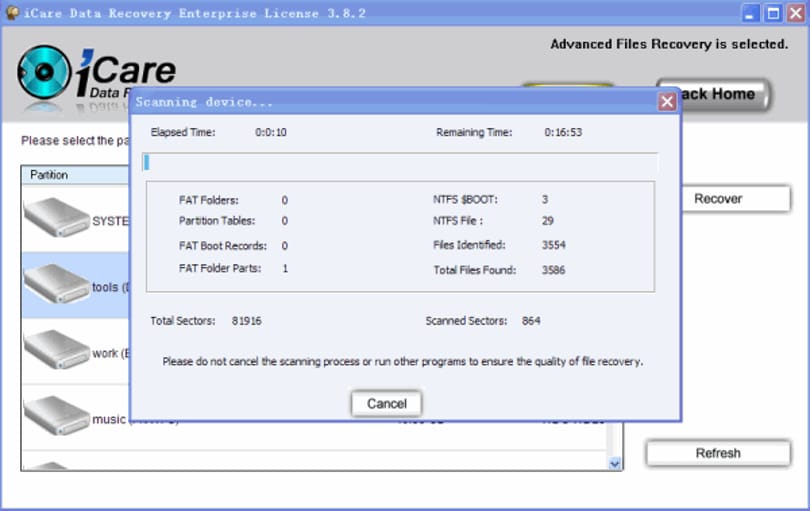Image resolution: width=810 pixels, height=511 pixels.
Task: Click the 'Please do not cancel' warning text
Action: coord(403,362)
